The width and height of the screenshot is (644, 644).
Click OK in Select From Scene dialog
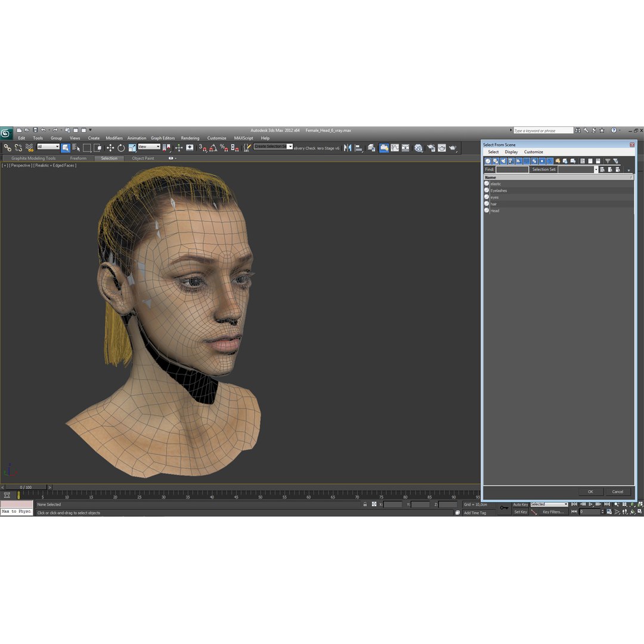[x=590, y=491]
